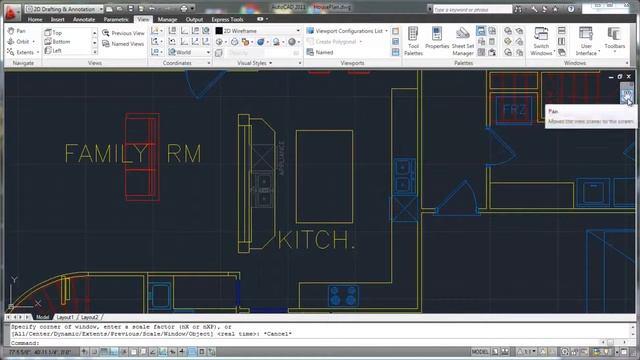Click the Undo arrow in quick access toolbar
Viewport: 640px width, 360px height.
coord(152,9)
